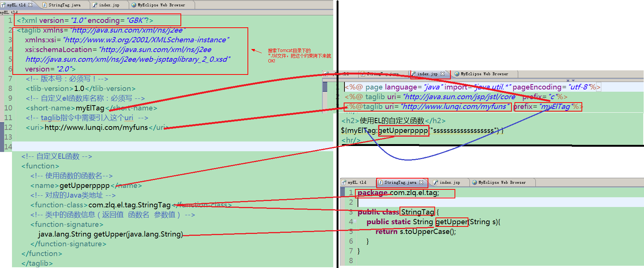Collapse the getUpper method fold marker at line 4
644x268 pixels.
[355, 222]
